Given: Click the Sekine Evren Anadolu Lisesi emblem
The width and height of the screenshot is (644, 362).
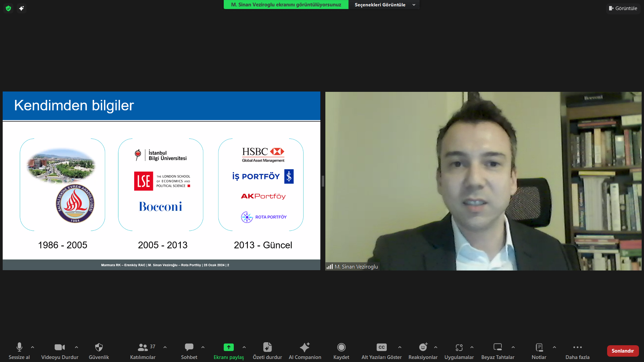Looking at the screenshot, I should coord(75,203).
